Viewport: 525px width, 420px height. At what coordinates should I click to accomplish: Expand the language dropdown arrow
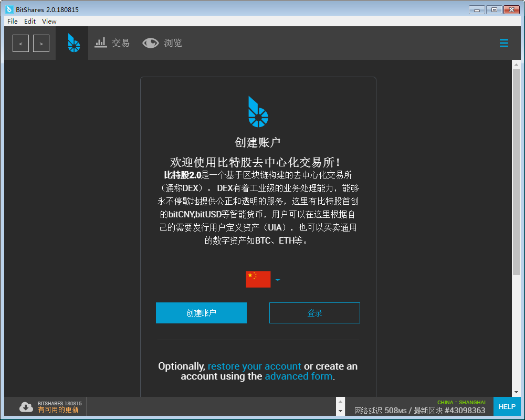[278, 279]
